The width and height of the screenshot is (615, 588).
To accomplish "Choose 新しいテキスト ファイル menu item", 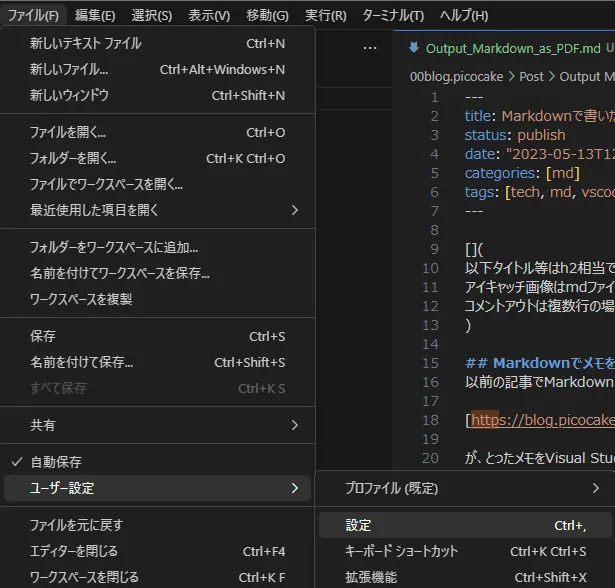I will [x=86, y=43].
